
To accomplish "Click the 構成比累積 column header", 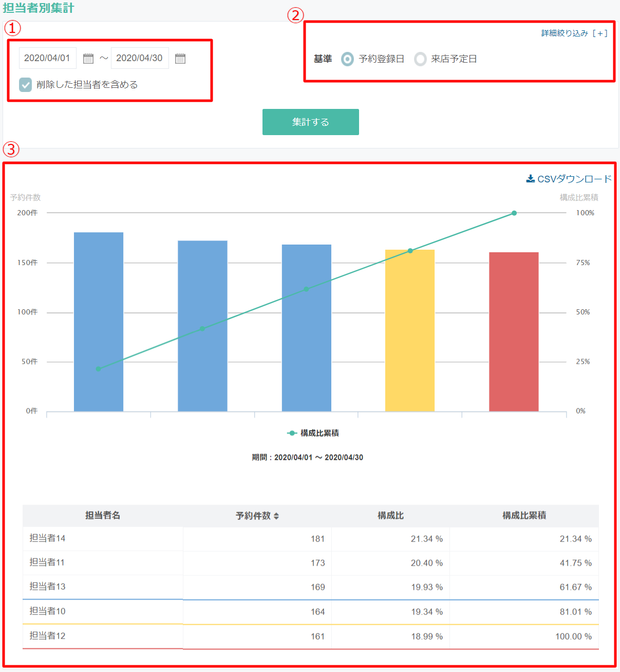I will [524, 515].
